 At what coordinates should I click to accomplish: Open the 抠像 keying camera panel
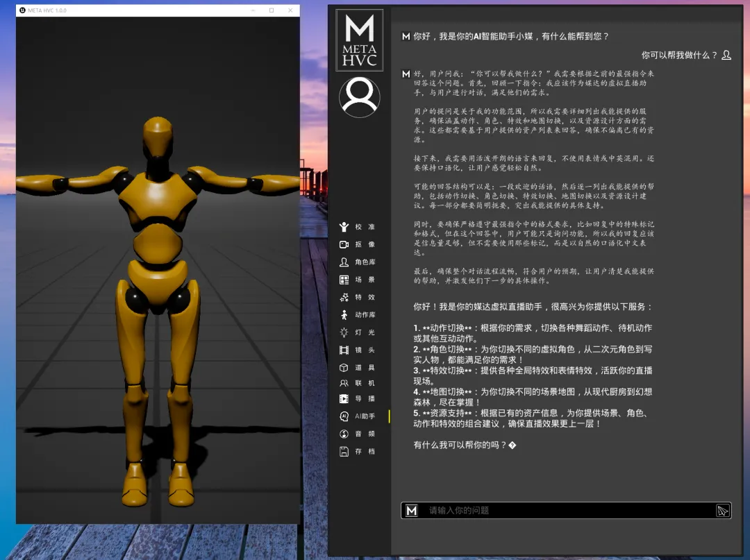[358, 245]
